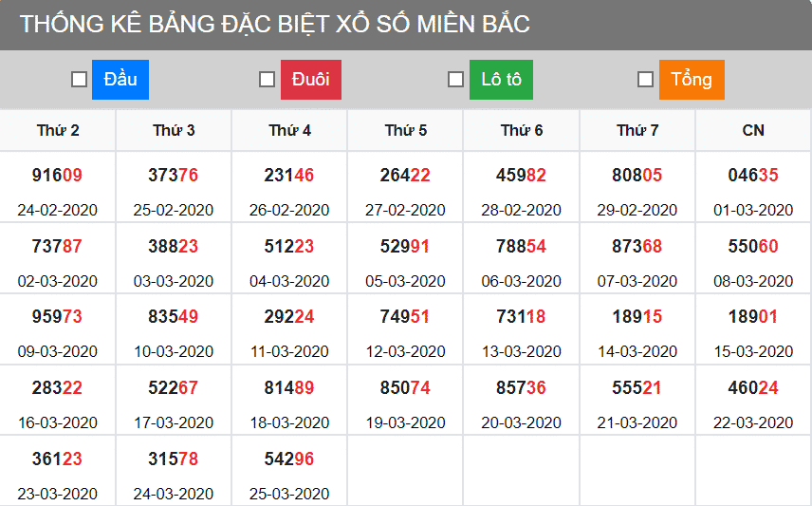Image resolution: width=812 pixels, height=506 pixels.
Task: Click result 85736 dated 20-03-2020
Action: 521,388
